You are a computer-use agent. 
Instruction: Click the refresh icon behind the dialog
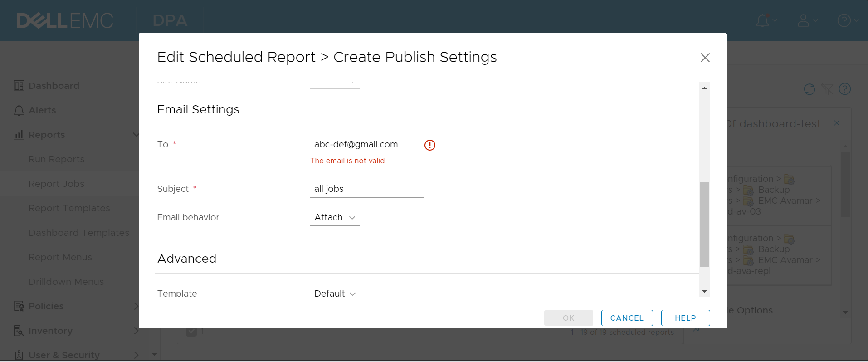coord(809,89)
